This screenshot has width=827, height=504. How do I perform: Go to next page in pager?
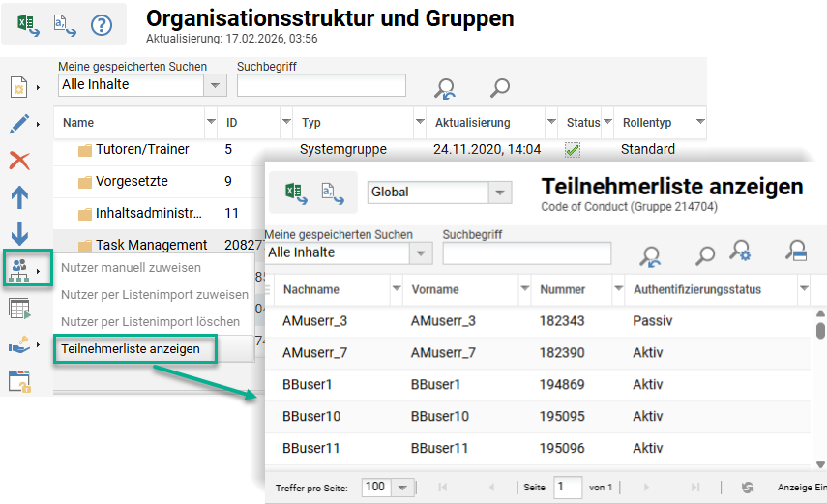[647, 488]
